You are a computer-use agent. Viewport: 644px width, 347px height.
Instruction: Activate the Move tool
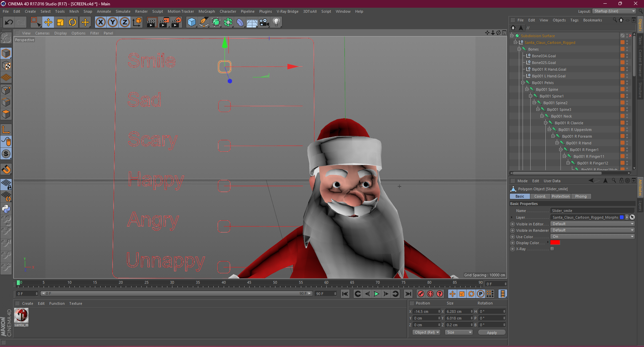coord(48,22)
